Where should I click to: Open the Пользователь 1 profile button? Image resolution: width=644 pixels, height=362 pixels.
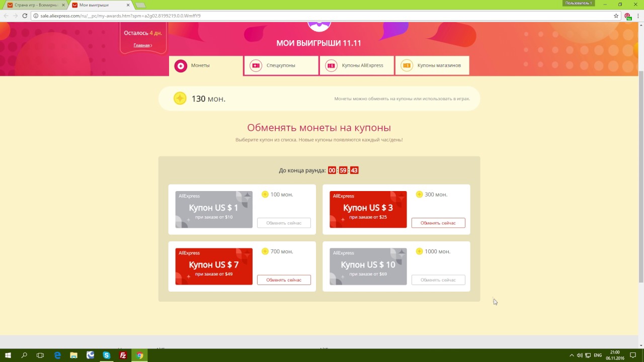tap(579, 3)
